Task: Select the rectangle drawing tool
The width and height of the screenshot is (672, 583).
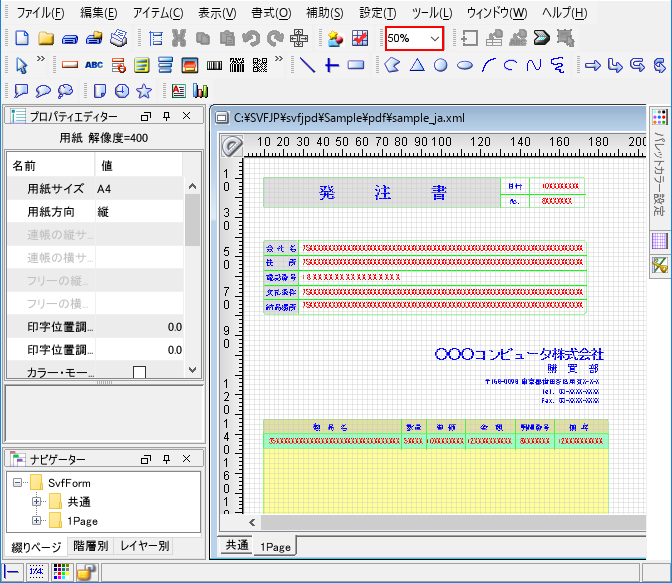Action: [x=356, y=65]
